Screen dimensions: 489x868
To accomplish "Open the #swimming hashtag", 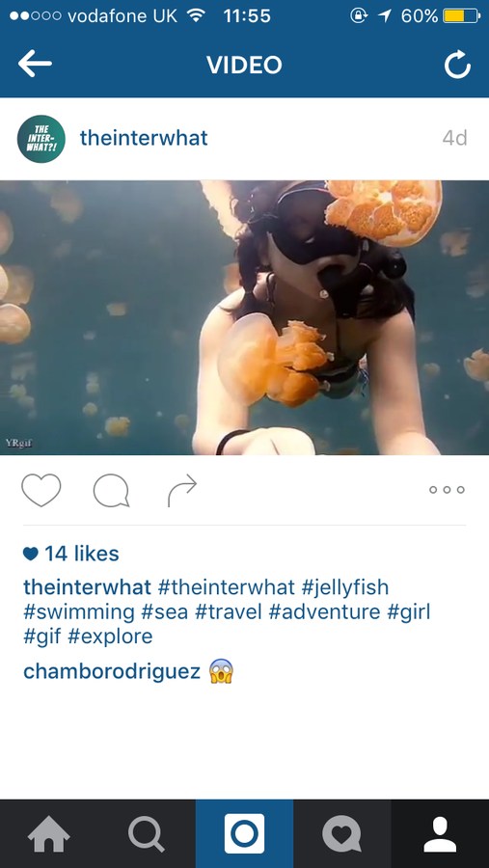I will (79, 612).
